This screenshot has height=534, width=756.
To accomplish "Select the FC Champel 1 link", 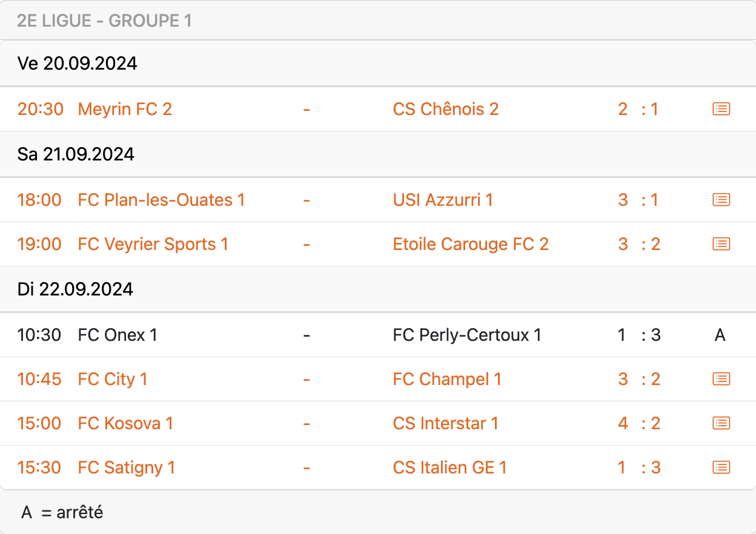I will 447,379.
